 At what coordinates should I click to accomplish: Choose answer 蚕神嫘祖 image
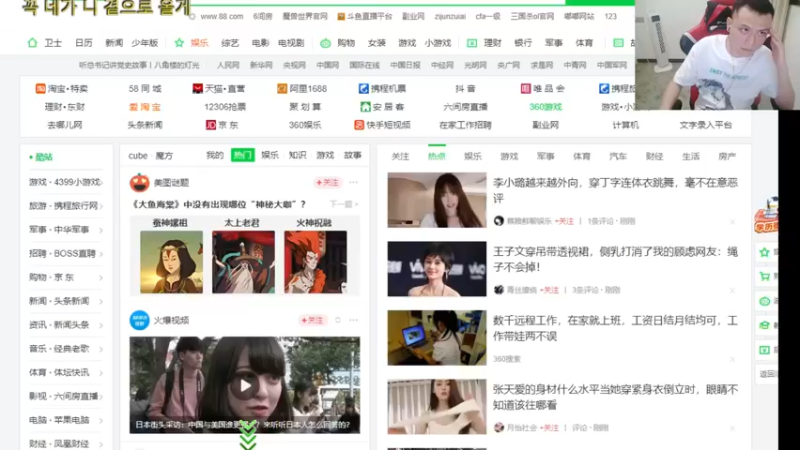[x=171, y=262]
